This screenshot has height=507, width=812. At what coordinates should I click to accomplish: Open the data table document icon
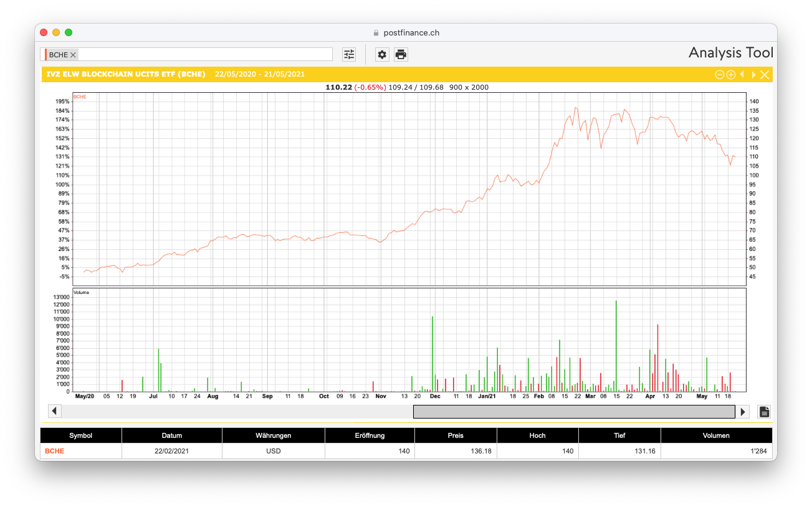pyautogui.click(x=765, y=411)
